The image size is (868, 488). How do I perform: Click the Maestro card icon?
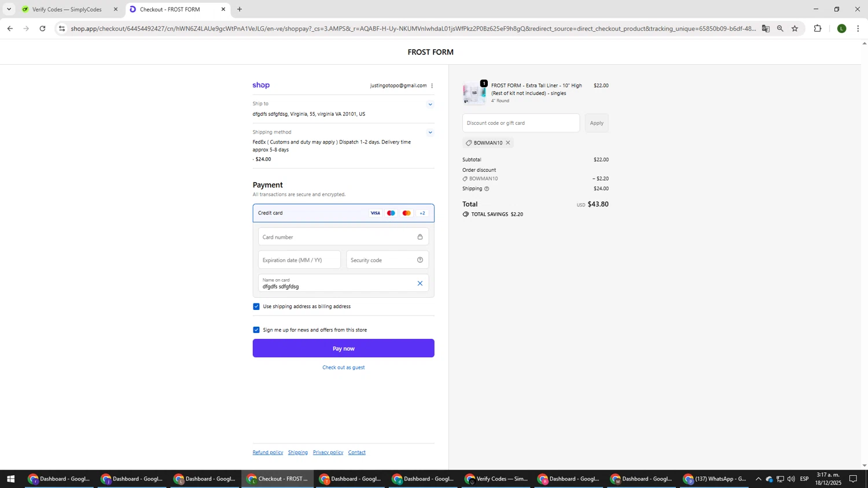391,213
